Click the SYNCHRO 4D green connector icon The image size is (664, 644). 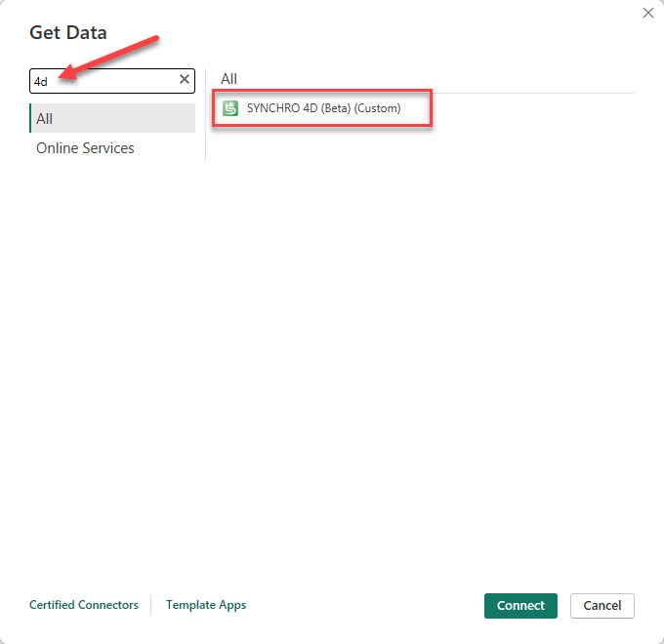tap(230, 108)
